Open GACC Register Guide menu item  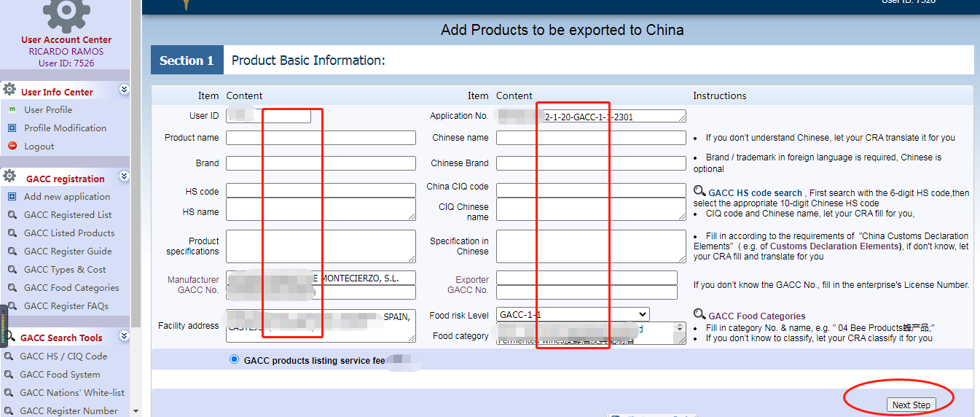[68, 251]
